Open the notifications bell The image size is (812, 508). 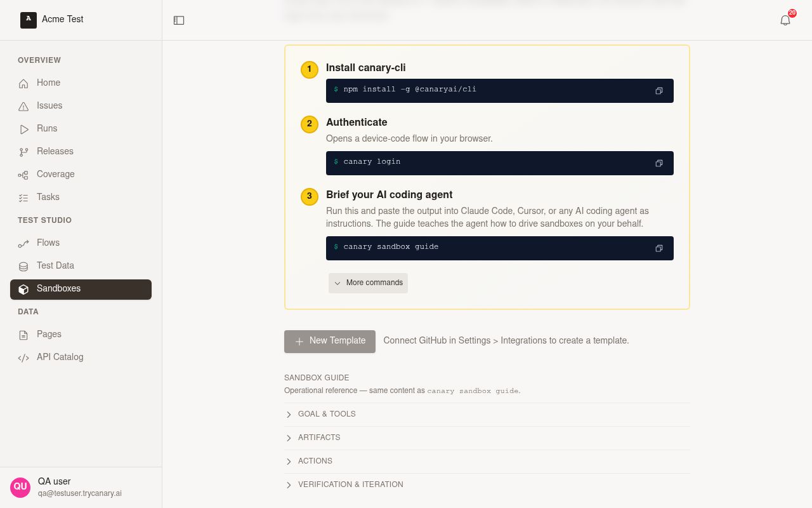(x=785, y=20)
